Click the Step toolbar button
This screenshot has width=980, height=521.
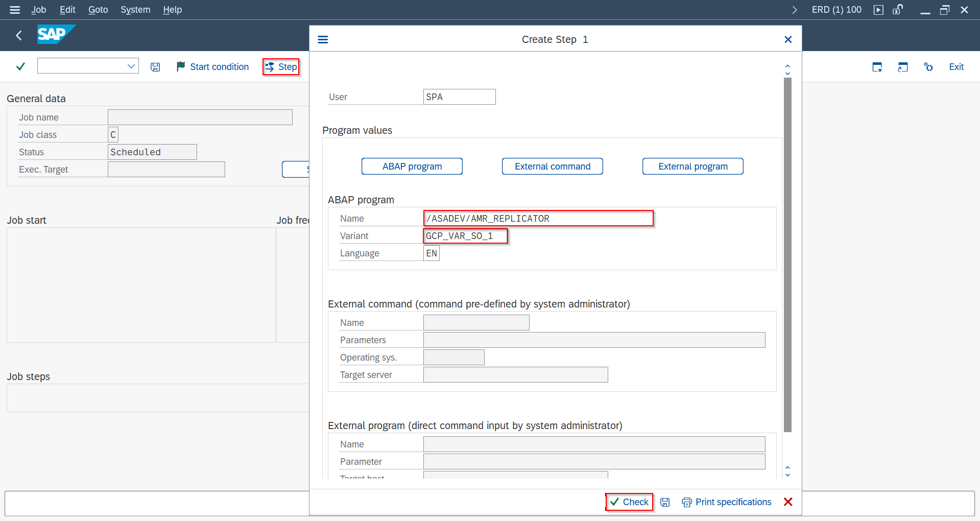(281, 67)
